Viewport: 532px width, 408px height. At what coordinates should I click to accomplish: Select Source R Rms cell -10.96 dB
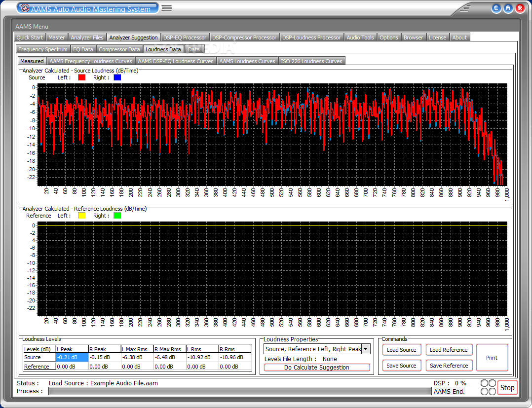coord(235,357)
